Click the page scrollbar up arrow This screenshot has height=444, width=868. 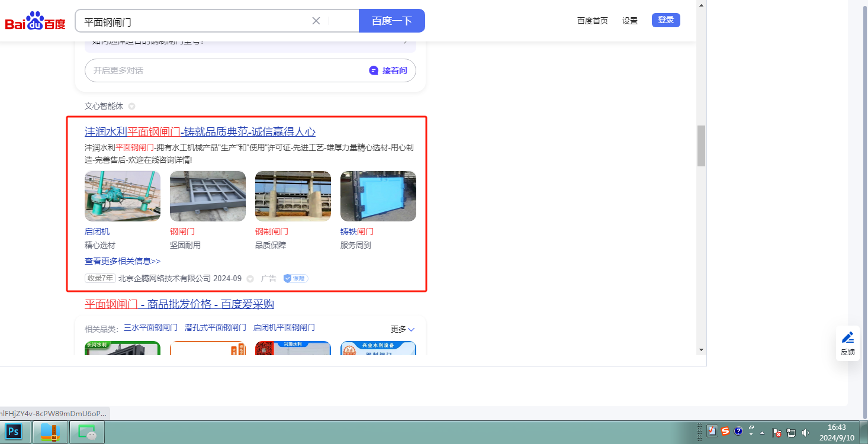point(701,5)
